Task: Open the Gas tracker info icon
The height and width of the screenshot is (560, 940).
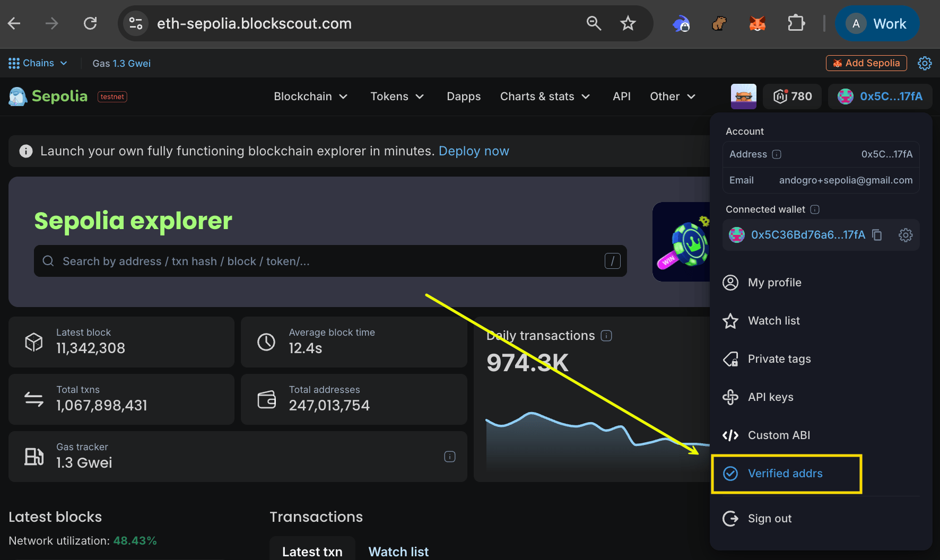Action: pyautogui.click(x=450, y=457)
